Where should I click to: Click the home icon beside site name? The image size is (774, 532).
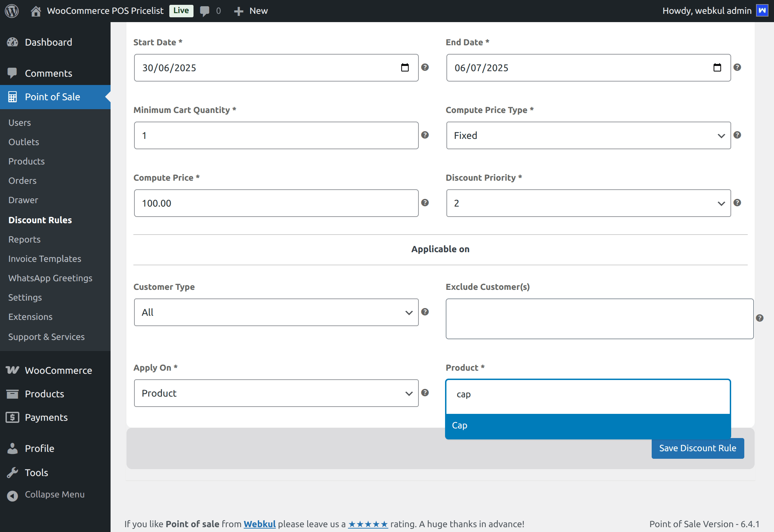point(36,11)
